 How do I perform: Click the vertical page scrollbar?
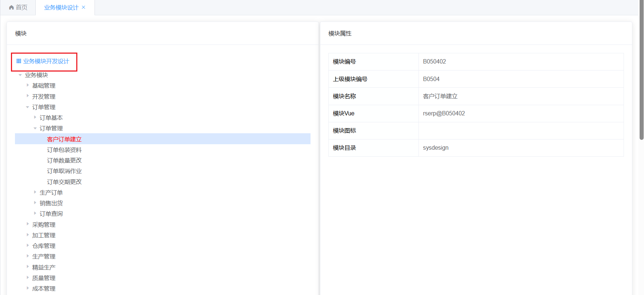tap(641, 73)
